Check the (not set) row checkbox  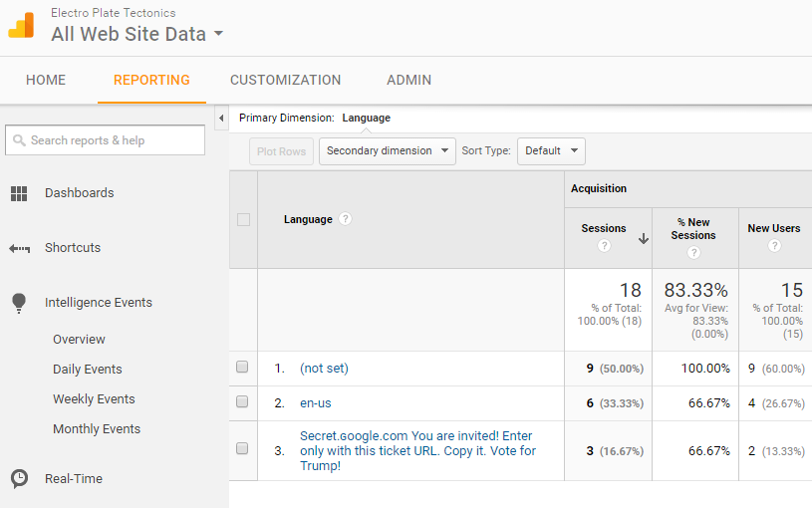coord(242,368)
